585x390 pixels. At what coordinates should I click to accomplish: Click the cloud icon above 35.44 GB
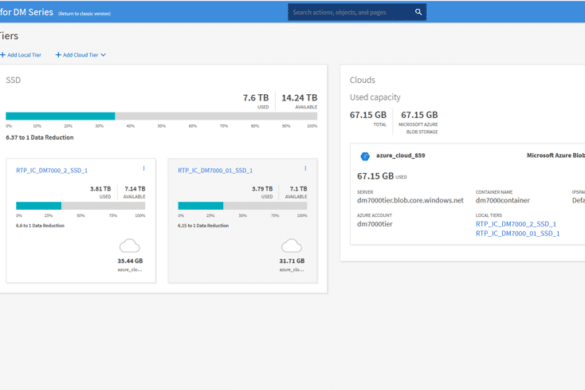[129, 246]
